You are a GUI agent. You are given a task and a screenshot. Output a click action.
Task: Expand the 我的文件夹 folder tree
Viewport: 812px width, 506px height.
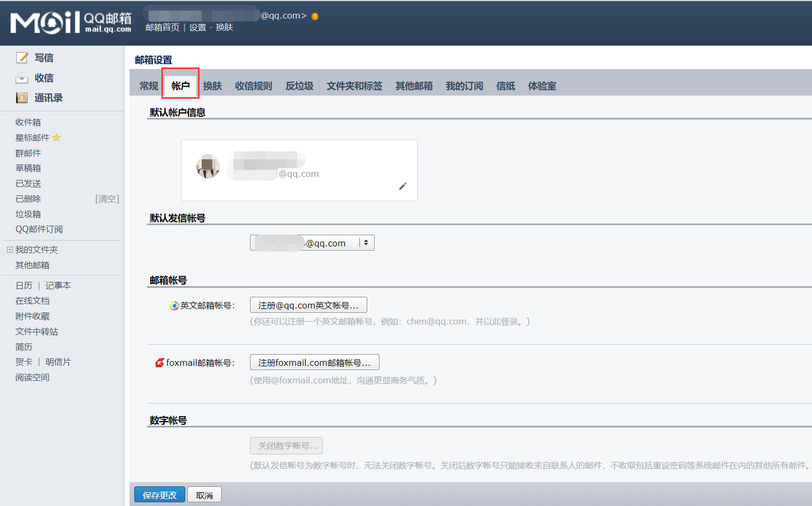[x=8, y=249]
